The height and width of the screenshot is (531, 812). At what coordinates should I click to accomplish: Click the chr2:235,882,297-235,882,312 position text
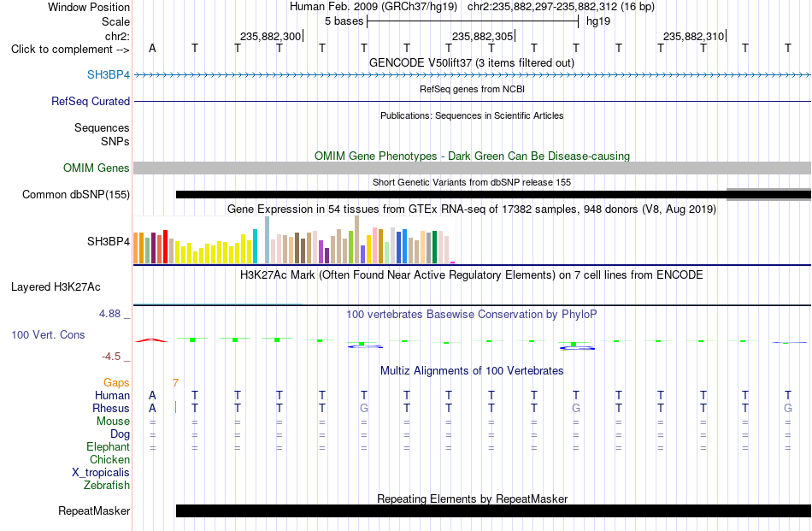[561, 7]
